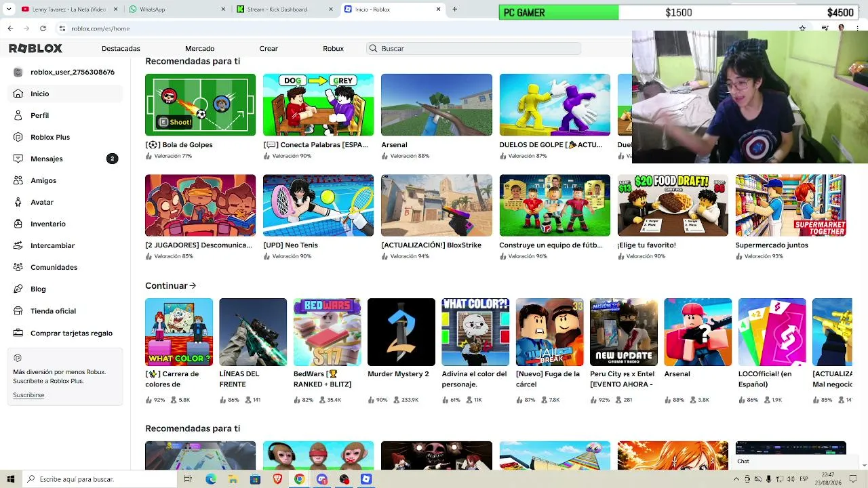Click the user avatar beside roblox_user_2756308676
The height and width of the screenshot is (488, 868).
pyautogui.click(x=18, y=72)
